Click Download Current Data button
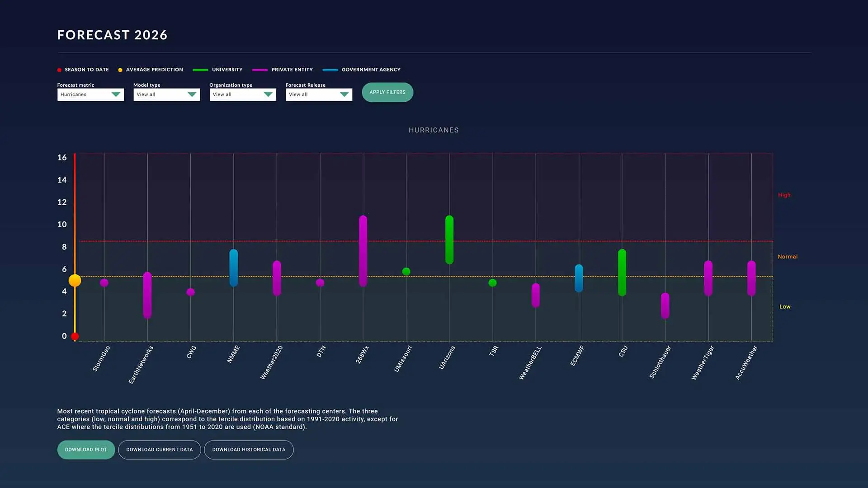Screen dimensions: 868x488 [x=160, y=450]
